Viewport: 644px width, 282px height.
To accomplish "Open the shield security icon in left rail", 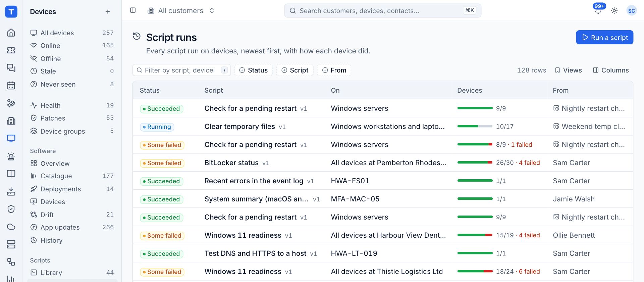I will pos(11,209).
